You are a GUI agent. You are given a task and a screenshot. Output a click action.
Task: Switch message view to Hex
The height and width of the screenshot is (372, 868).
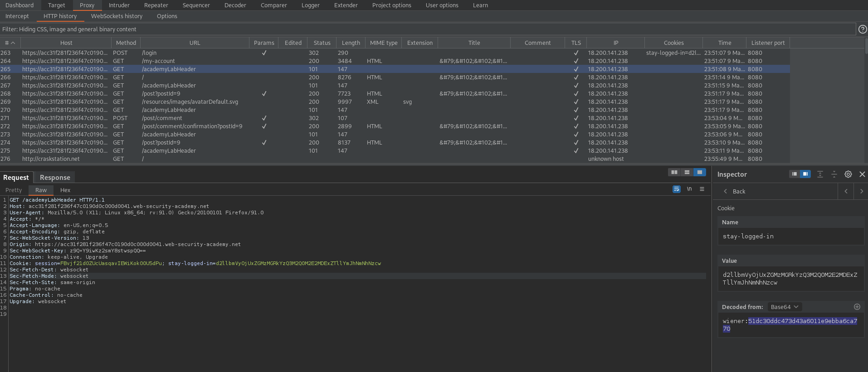tap(65, 190)
